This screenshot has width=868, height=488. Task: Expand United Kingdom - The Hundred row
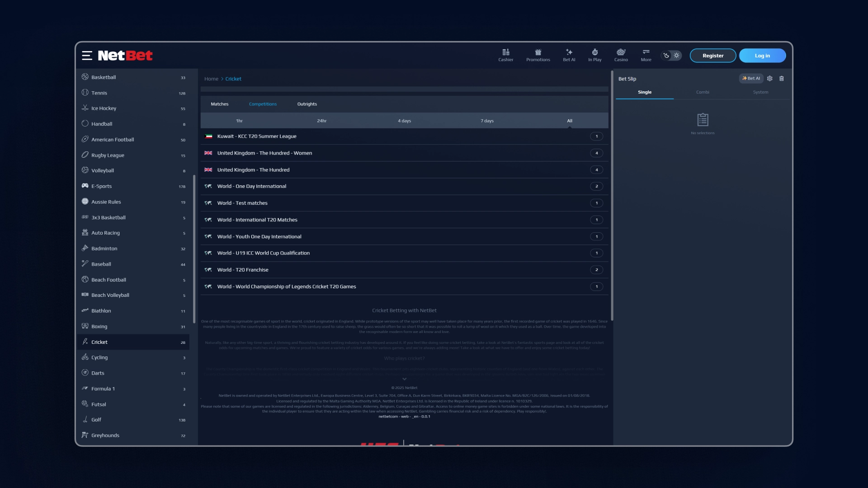404,169
